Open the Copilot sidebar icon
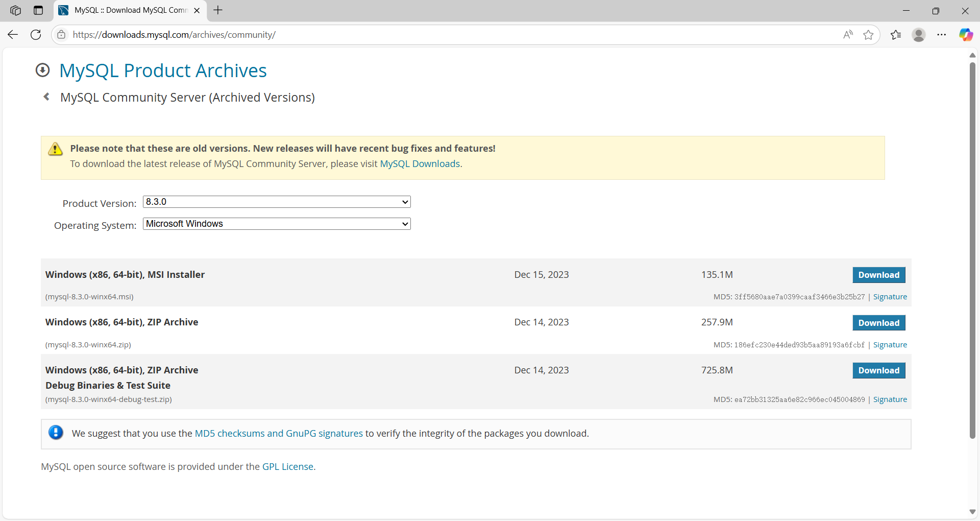 pos(966,35)
